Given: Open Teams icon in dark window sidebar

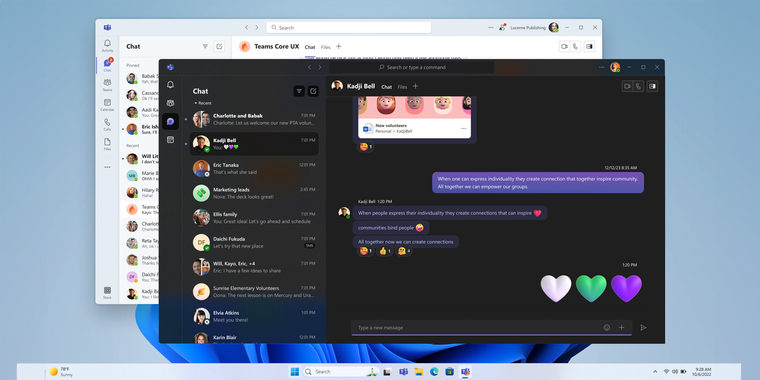Looking at the screenshot, I should click(x=170, y=103).
